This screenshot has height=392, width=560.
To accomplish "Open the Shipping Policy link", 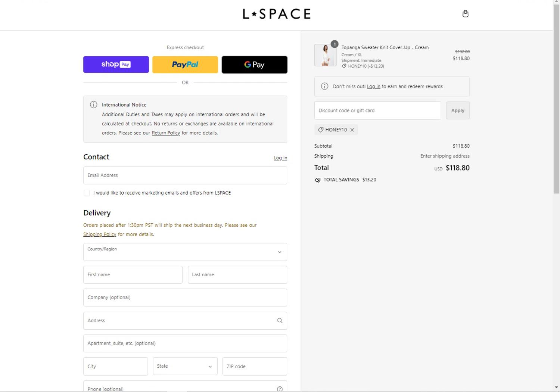I will 100,234.
